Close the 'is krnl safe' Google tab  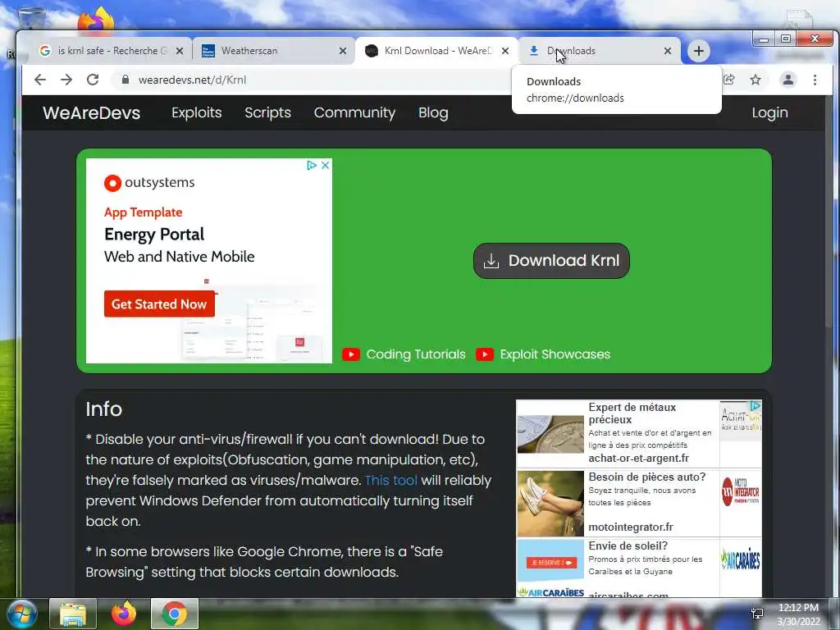(x=180, y=51)
